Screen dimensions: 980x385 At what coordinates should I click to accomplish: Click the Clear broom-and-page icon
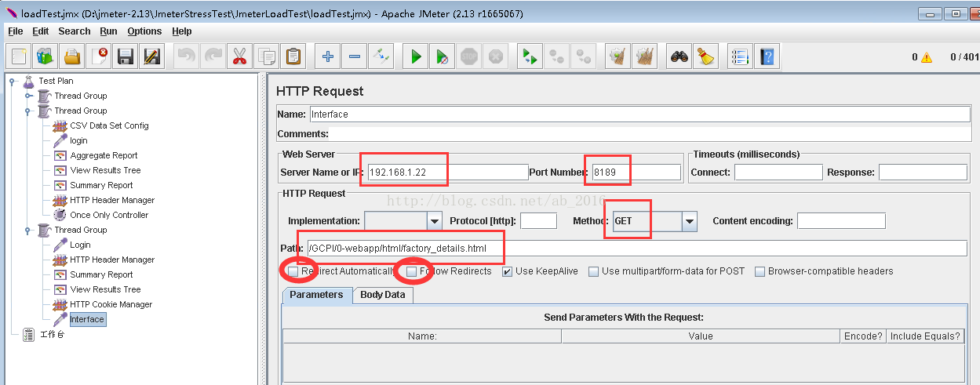618,56
